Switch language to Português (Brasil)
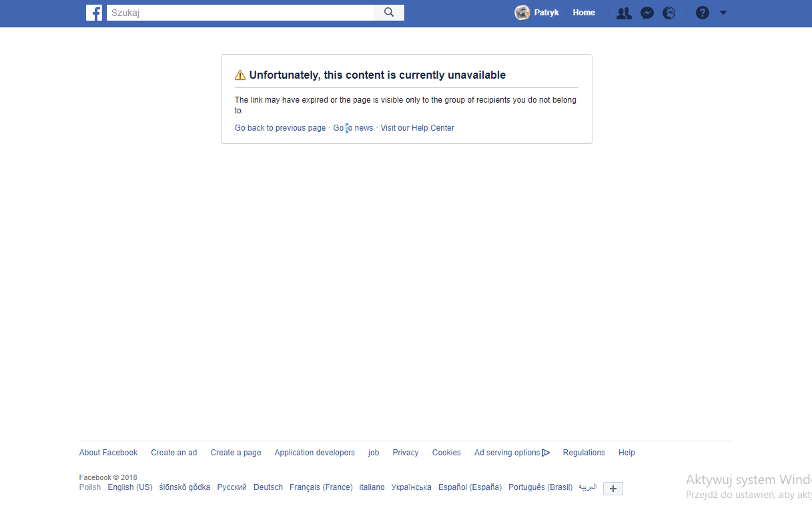The image size is (812, 528). 540,487
